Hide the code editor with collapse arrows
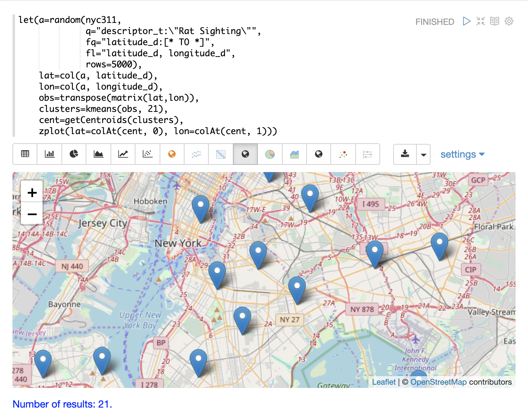 (x=481, y=22)
